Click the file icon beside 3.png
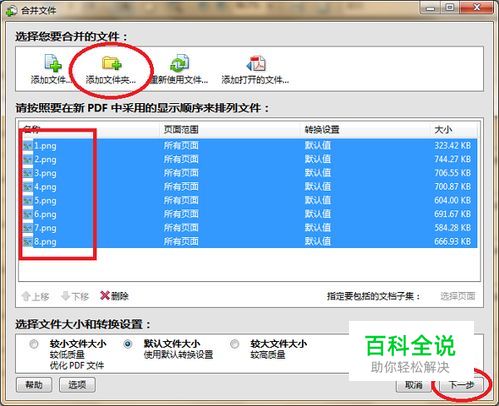499x406 pixels. tap(28, 173)
